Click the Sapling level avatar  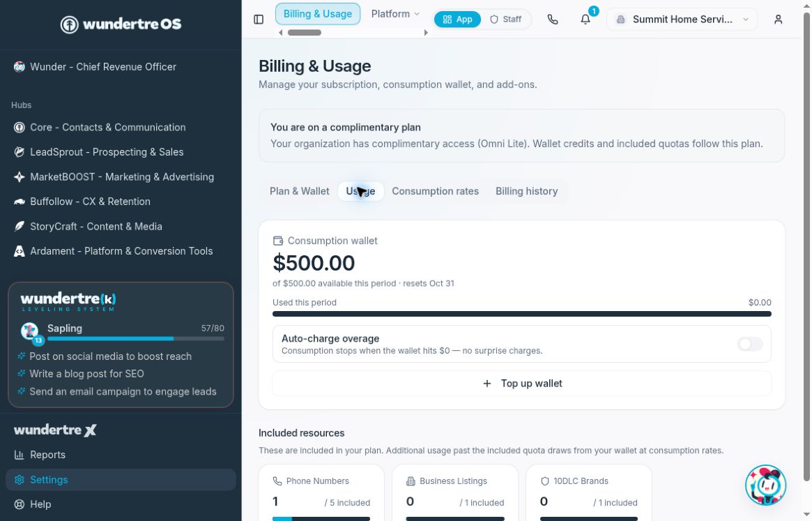(29, 331)
